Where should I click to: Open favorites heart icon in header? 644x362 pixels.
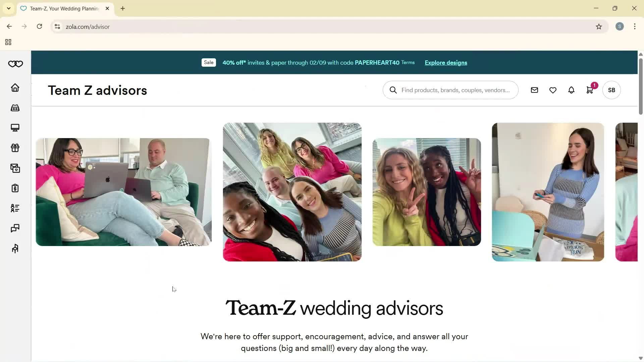pyautogui.click(x=553, y=90)
